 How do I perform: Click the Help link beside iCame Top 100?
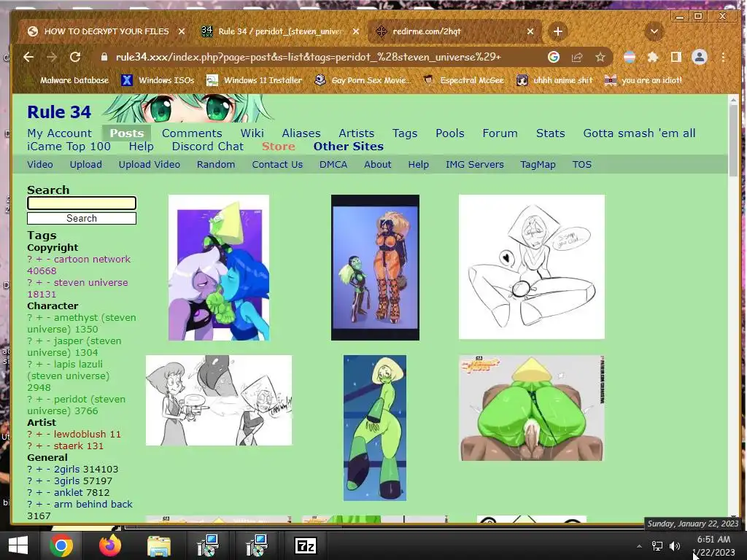[141, 147]
